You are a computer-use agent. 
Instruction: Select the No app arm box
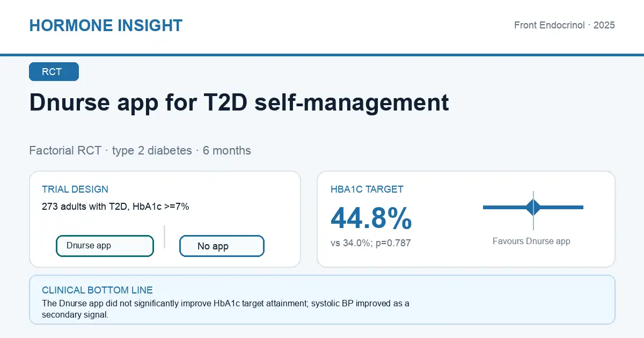pyautogui.click(x=222, y=246)
